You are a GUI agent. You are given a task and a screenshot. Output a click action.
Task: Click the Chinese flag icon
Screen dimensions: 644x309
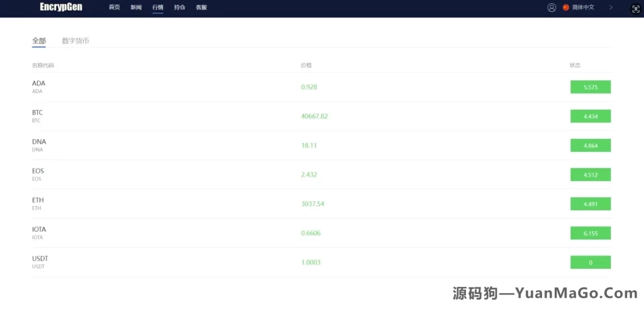[566, 8]
